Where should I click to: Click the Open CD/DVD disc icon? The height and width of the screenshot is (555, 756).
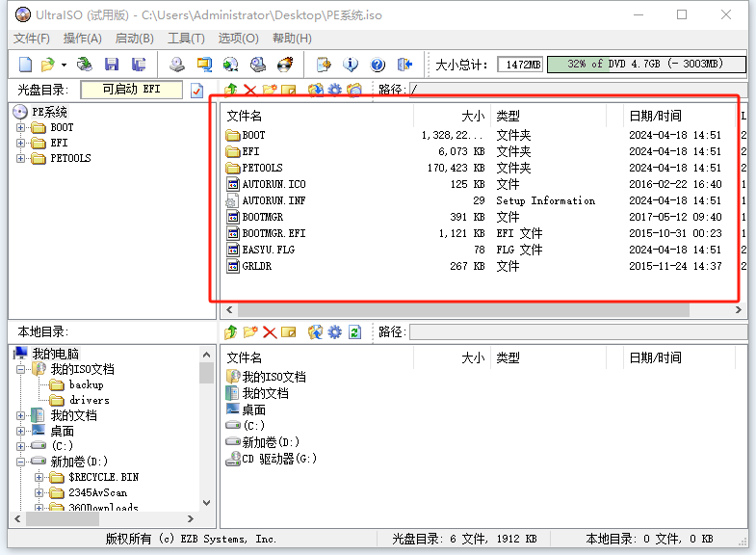coord(85,65)
